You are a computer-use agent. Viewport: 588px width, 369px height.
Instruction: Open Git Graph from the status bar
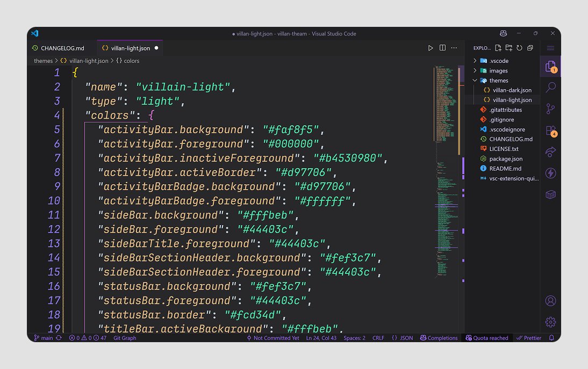[125, 338]
